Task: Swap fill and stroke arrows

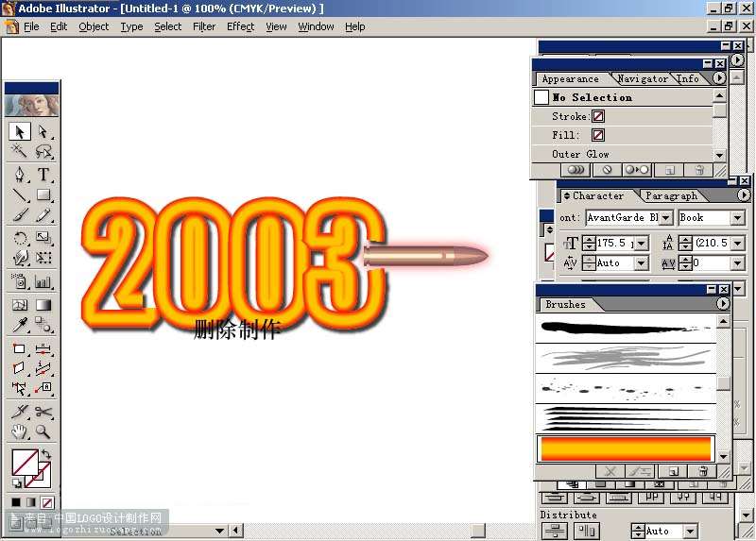Action: (46, 454)
